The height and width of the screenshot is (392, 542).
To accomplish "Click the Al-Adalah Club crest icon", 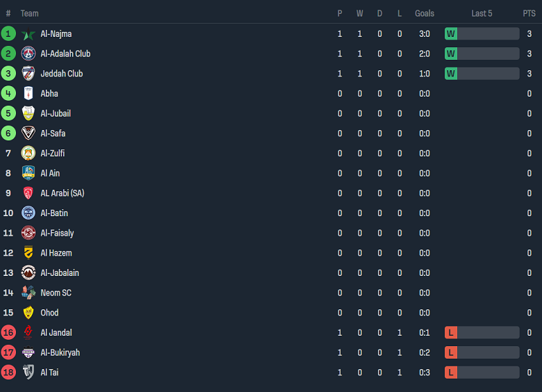I will (28, 54).
